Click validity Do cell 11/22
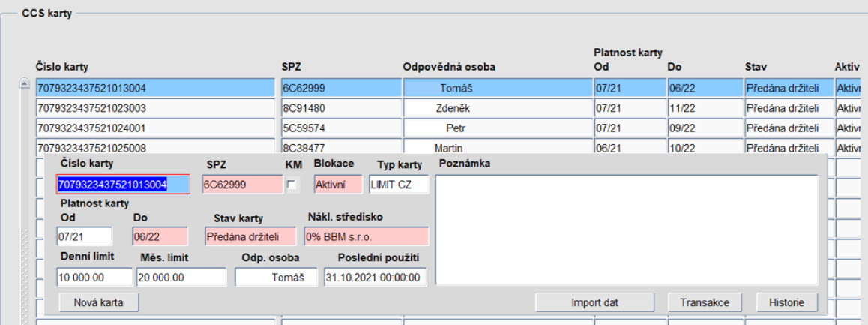 click(x=704, y=107)
